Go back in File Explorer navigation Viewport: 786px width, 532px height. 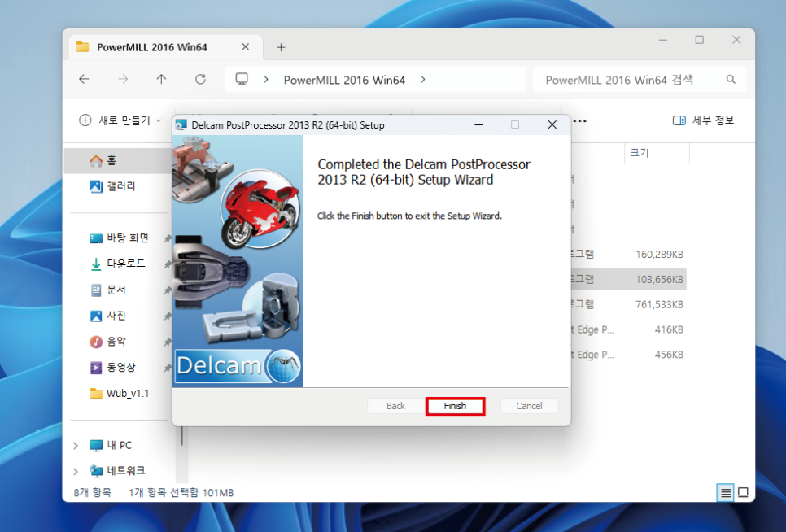pyautogui.click(x=85, y=79)
